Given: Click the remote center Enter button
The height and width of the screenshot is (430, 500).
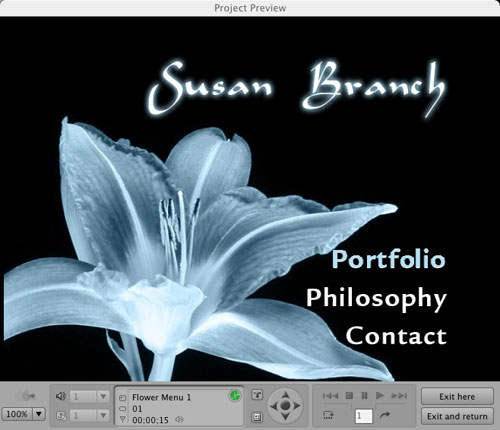Looking at the screenshot, I should pos(285,406).
